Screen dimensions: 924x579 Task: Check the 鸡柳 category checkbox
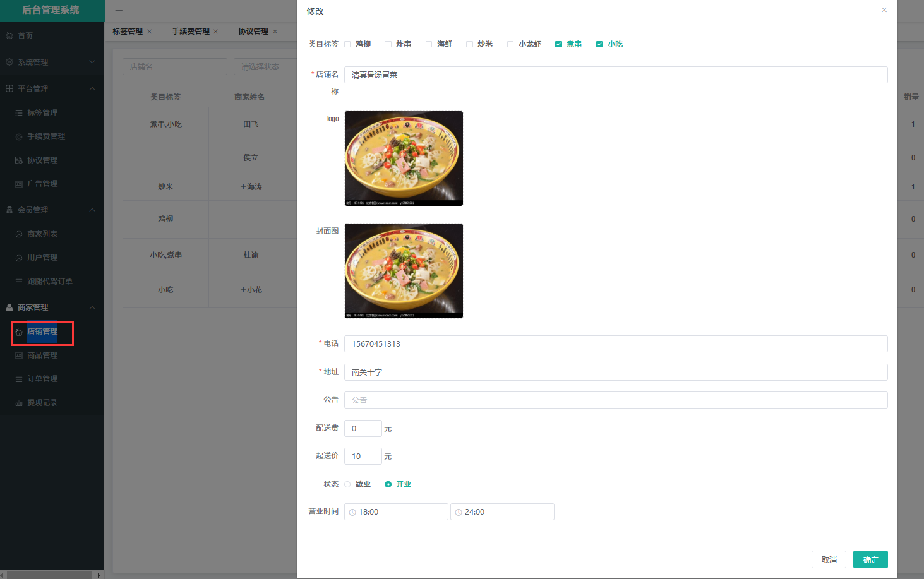(x=347, y=44)
